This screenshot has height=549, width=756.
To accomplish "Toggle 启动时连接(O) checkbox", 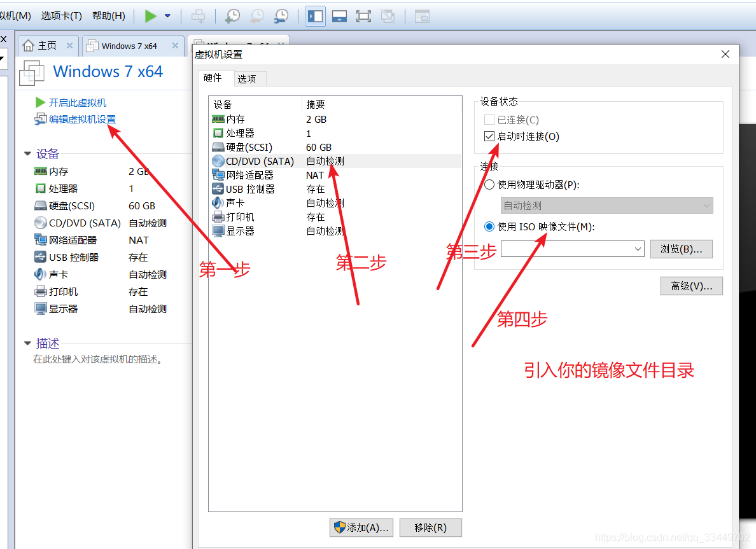I will [489, 136].
